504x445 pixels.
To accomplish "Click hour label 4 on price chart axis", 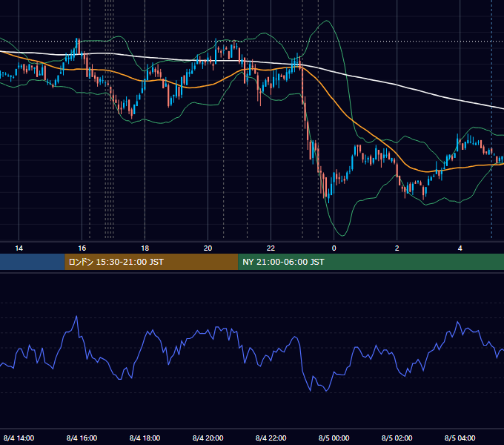I will click(460, 248).
